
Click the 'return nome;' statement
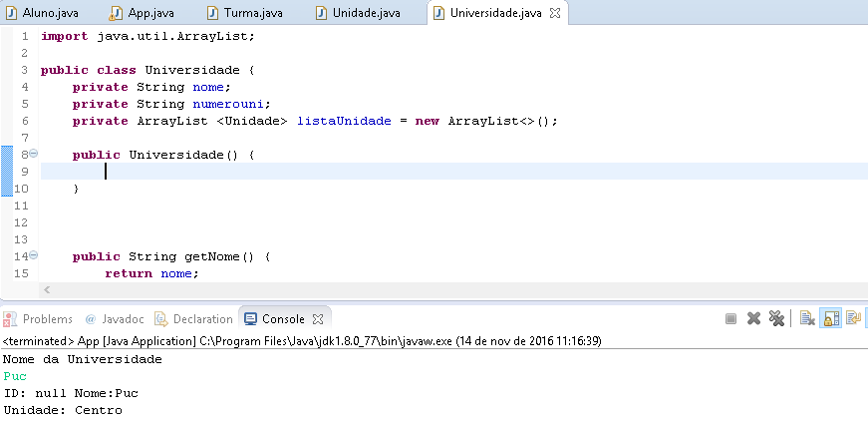[151, 273]
